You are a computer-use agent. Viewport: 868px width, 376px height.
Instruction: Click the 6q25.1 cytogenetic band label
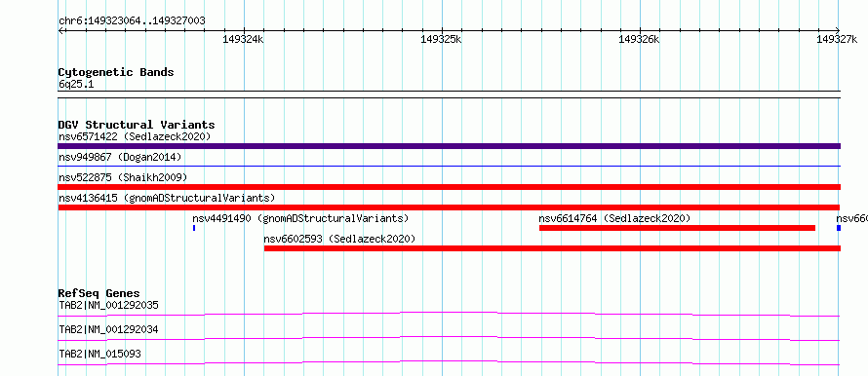point(76,84)
